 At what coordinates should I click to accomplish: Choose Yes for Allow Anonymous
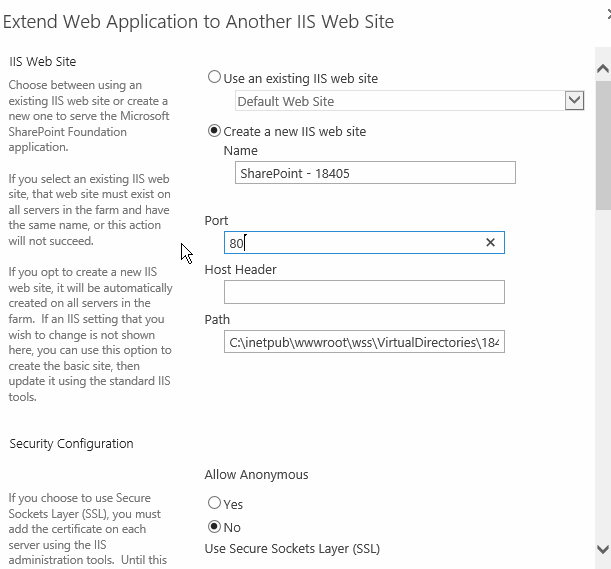click(214, 504)
